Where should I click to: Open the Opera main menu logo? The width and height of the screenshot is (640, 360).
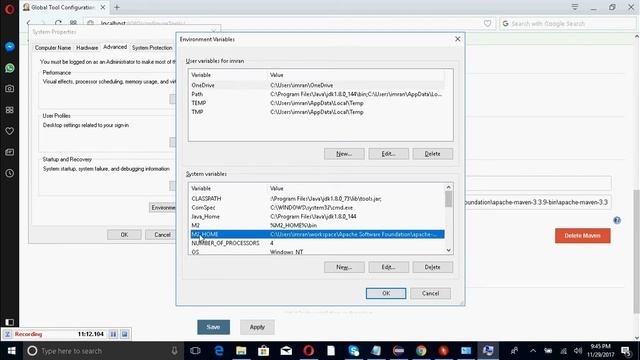(9, 9)
